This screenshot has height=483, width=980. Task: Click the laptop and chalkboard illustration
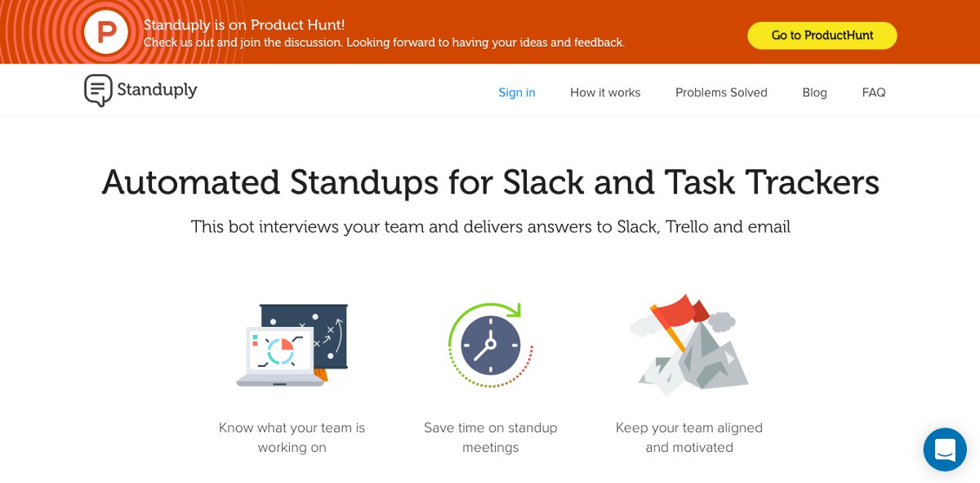tap(292, 344)
